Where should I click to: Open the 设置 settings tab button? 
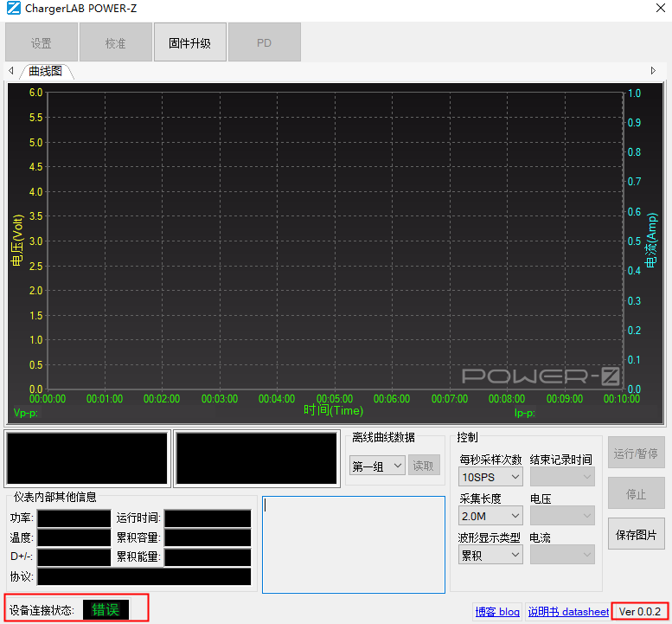click(x=42, y=42)
